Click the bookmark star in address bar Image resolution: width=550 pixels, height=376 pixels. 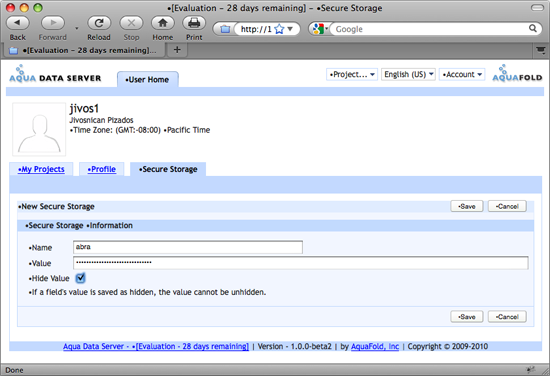(x=279, y=29)
